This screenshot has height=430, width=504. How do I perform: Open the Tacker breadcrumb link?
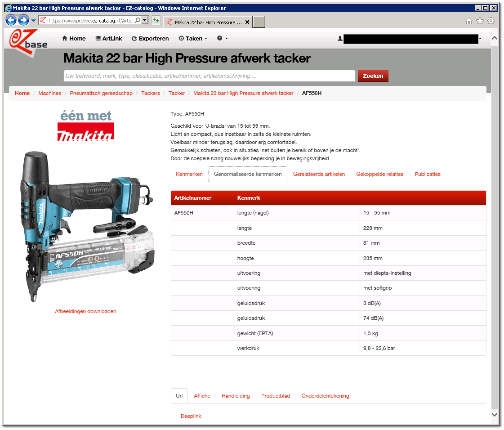point(176,93)
